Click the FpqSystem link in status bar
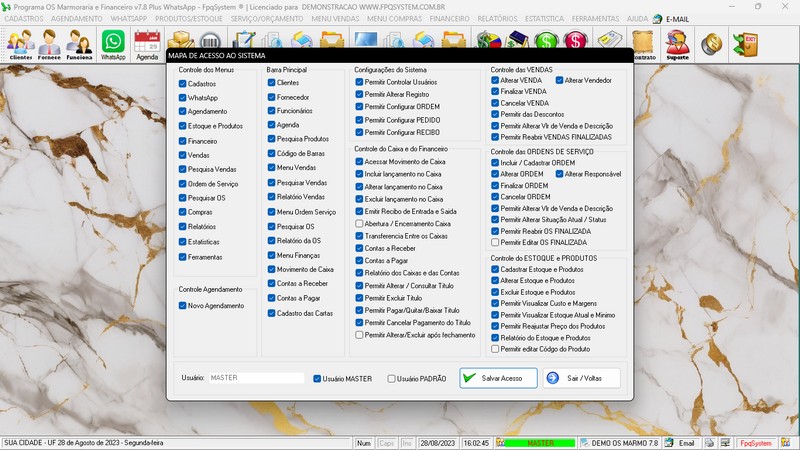Image resolution: width=800 pixels, height=450 pixels. [x=756, y=443]
